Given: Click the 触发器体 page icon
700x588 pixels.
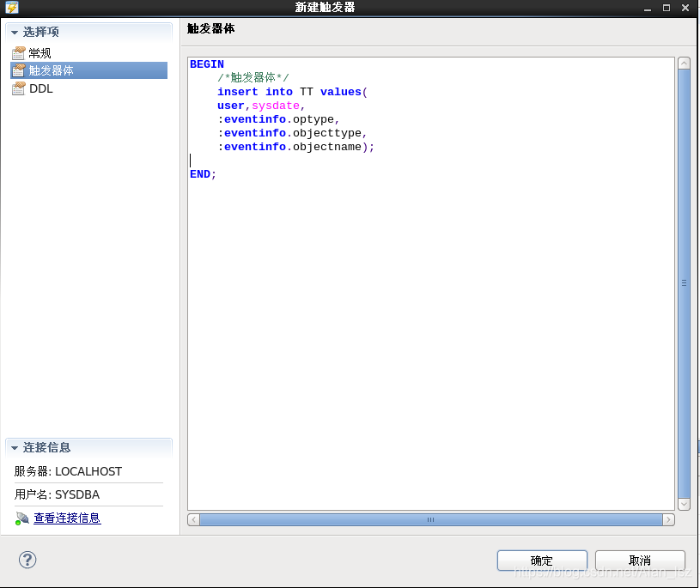Looking at the screenshot, I should [x=18, y=70].
